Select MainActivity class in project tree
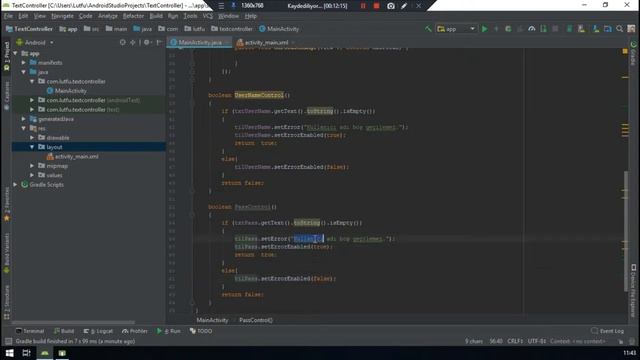The height and width of the screenshot is (360, 640). pos(66,91)
